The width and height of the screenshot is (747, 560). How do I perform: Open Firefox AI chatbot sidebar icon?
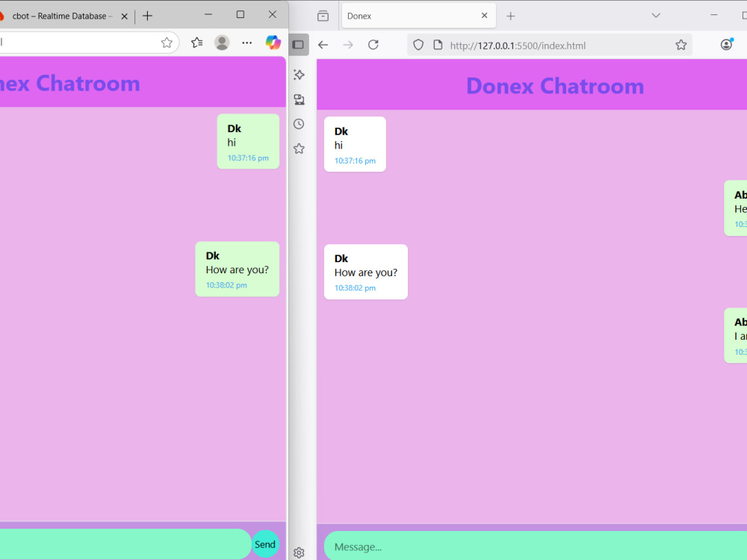tap(300, 75)
